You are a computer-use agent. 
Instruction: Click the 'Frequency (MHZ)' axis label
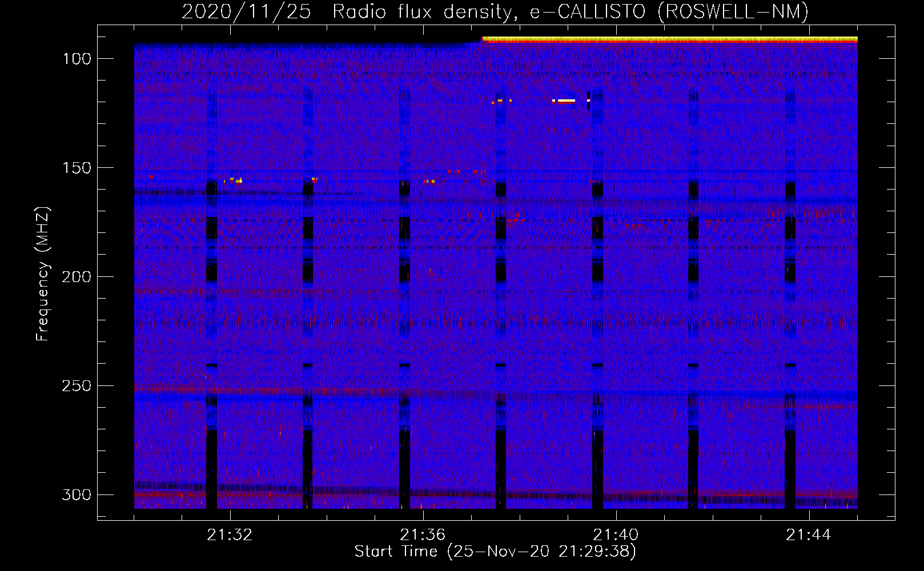click(x=43, y=274)
